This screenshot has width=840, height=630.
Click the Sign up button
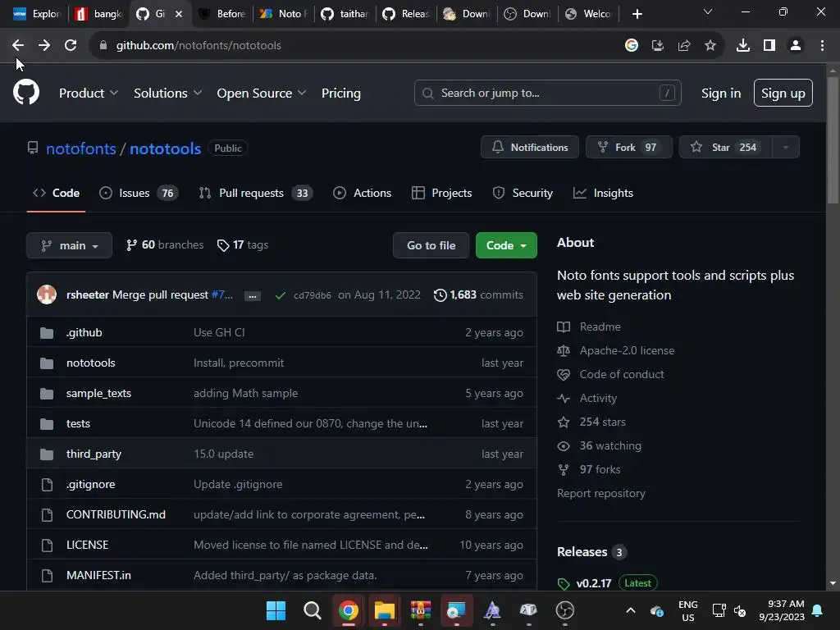[783, 93]
